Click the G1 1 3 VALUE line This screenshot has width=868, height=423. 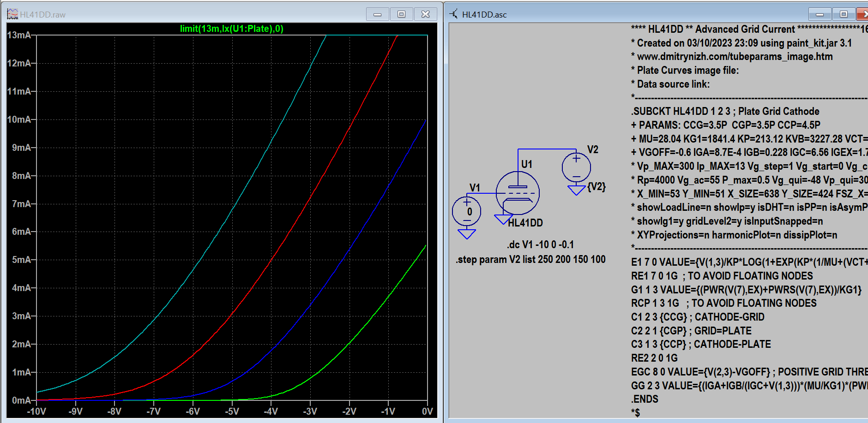tap(747, 290)
